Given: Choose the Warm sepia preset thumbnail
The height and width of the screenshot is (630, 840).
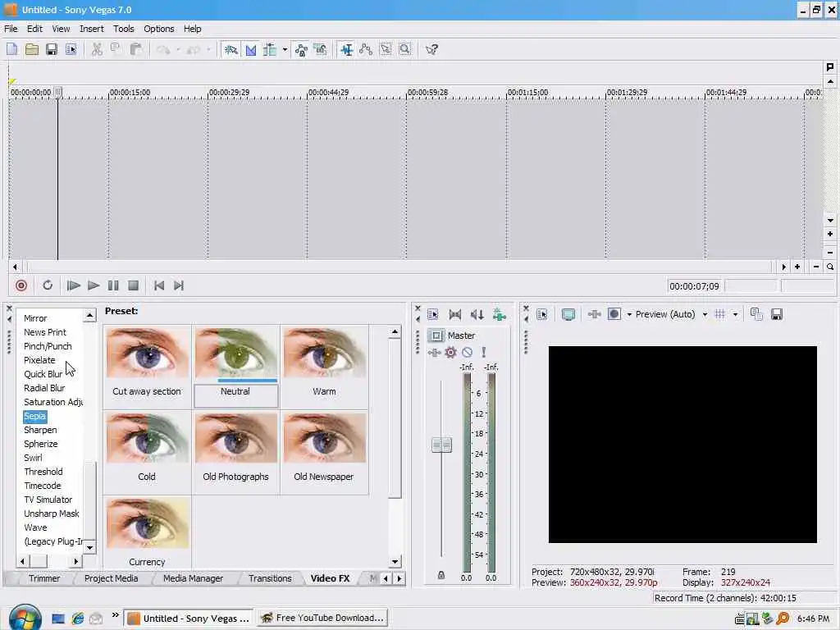Looking at the screenshot, I should tap(325, 354).
